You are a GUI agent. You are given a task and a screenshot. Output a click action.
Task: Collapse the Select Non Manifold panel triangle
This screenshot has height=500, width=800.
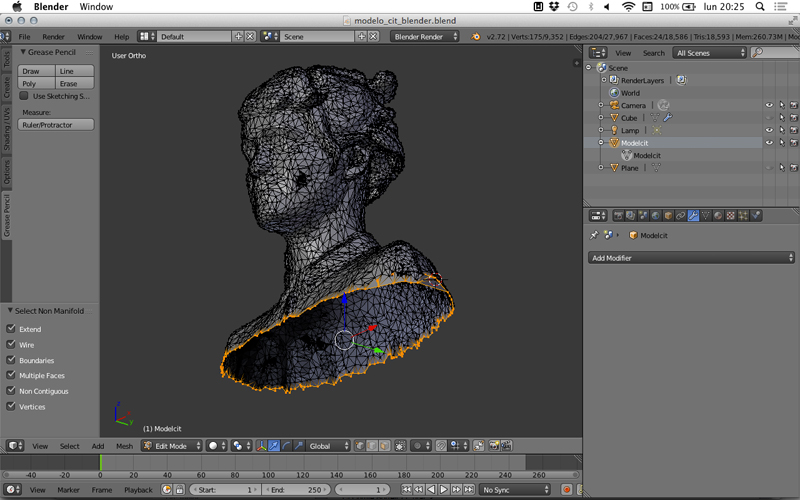(9, 311)
